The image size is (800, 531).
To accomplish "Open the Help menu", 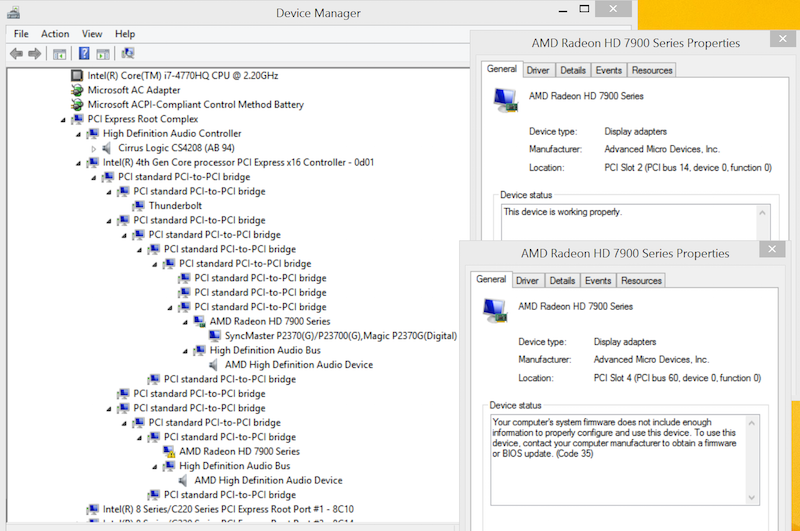I will (124, 34).
